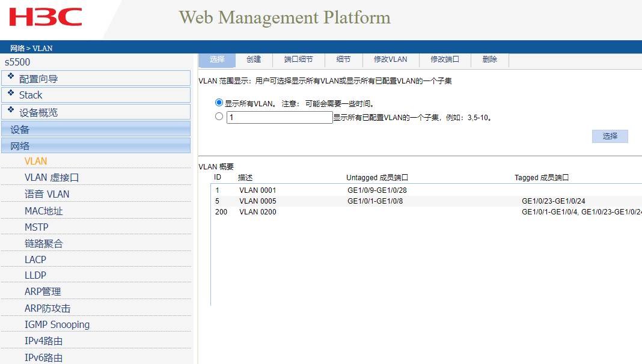Image resolution: width=642 pixels, height=364 pixels.
Task: Select VLAN ID 1 in the table
Action: (x=217, y=190)
